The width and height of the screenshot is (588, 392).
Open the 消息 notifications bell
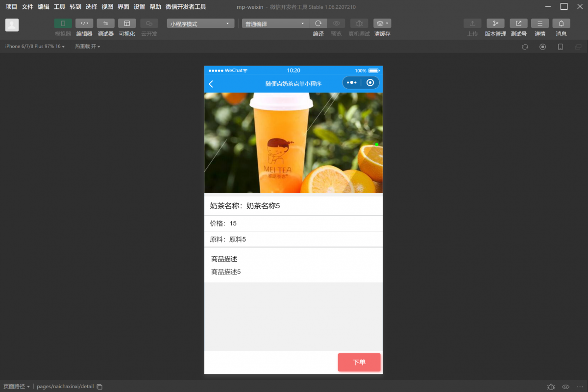tap(561, 24)
